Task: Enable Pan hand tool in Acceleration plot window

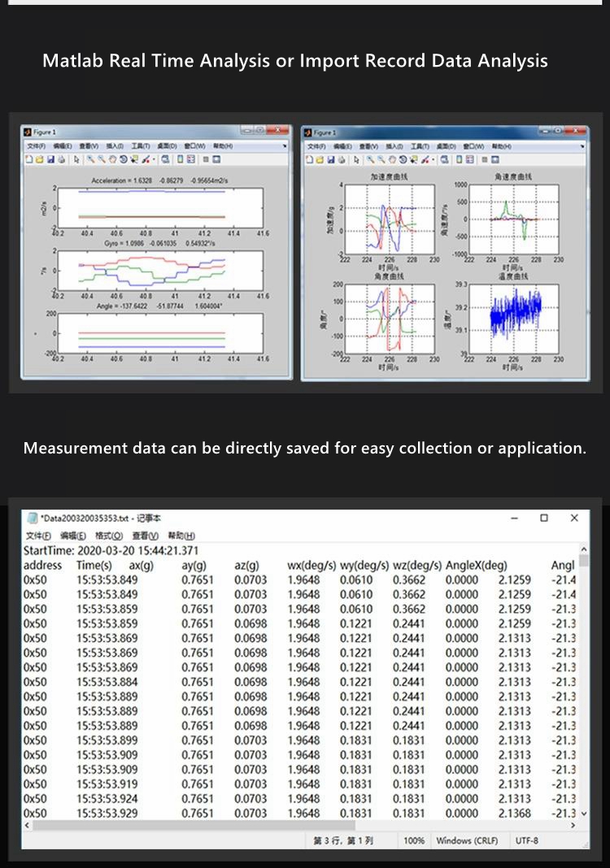Action: [x=113, y=160]
